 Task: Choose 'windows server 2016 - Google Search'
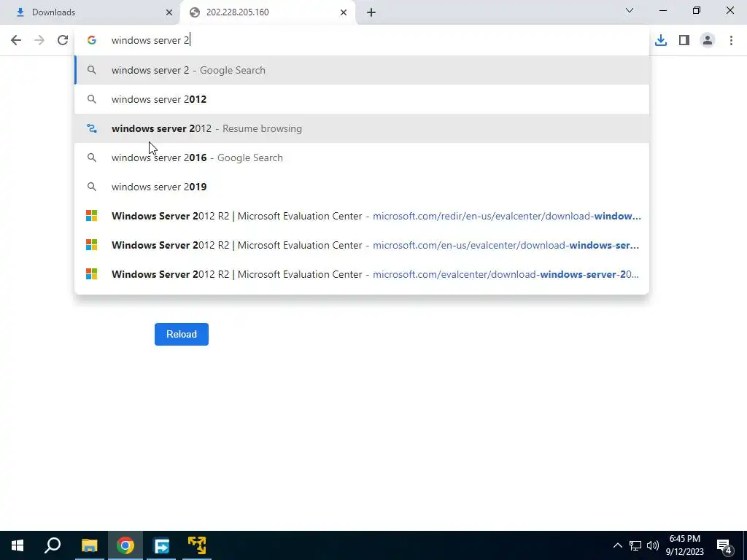(x=362, y=157)
